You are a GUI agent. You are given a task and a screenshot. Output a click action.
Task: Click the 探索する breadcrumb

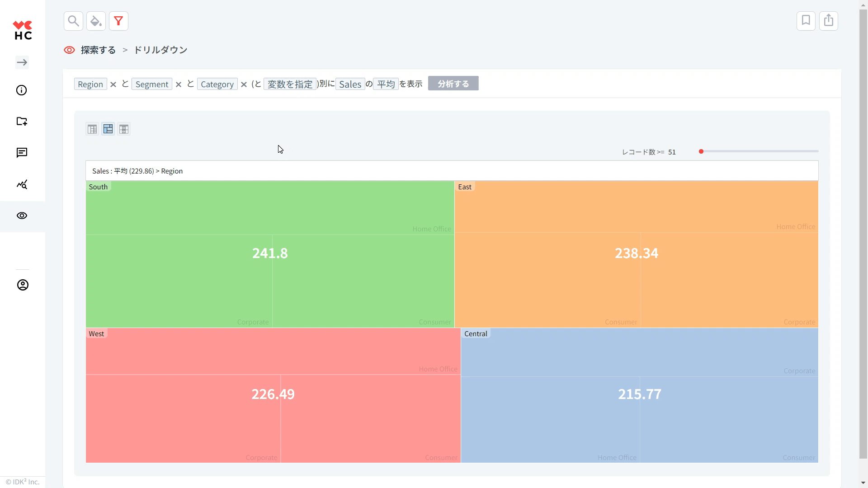pyautogui.click(x=98, y=50)
